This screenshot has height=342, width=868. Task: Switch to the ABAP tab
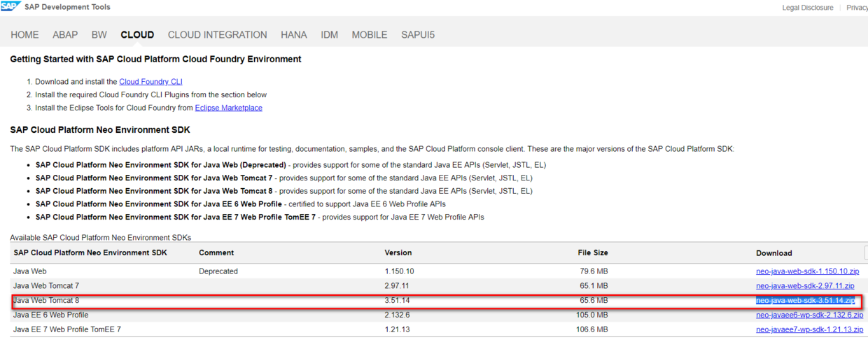65,35
